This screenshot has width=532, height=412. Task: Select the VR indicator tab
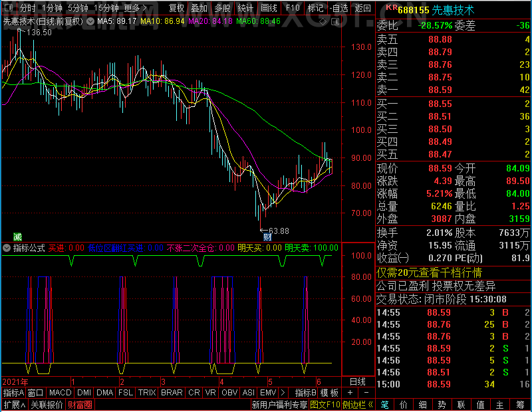coord(211,393)
